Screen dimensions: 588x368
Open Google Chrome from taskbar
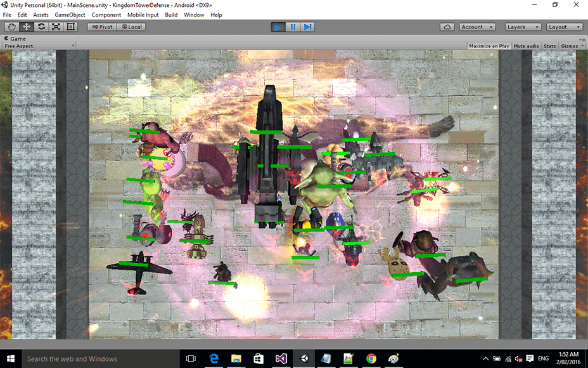[x=371, y=358]
